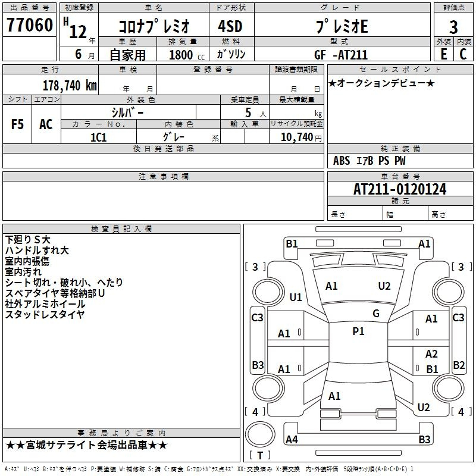Image resolution: width=476 pixels, height=476 pixels.
Task: Select the interior color グレー
Action: (174, 137)
